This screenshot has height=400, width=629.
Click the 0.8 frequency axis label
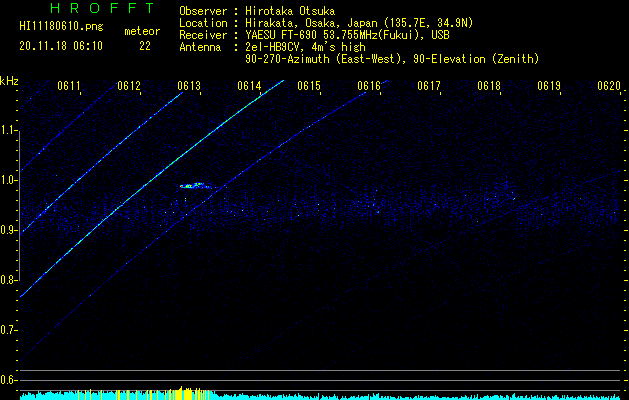[9, 280]
